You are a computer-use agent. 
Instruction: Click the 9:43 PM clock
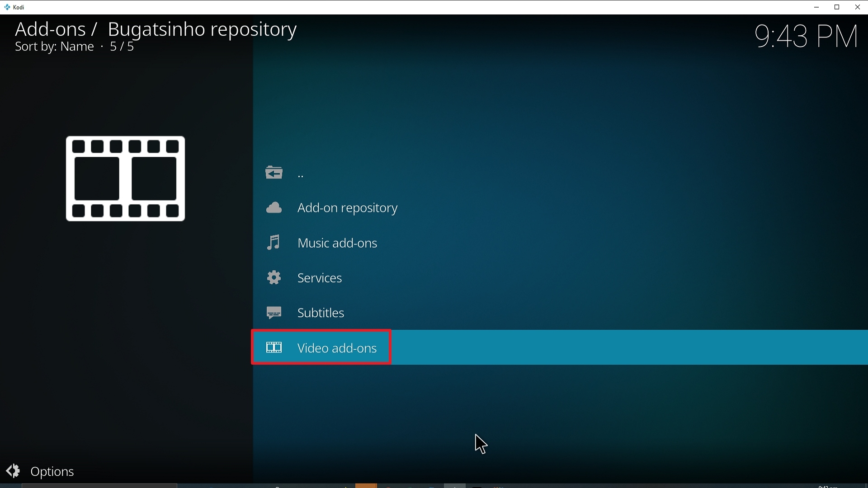(x=807, y=37)
